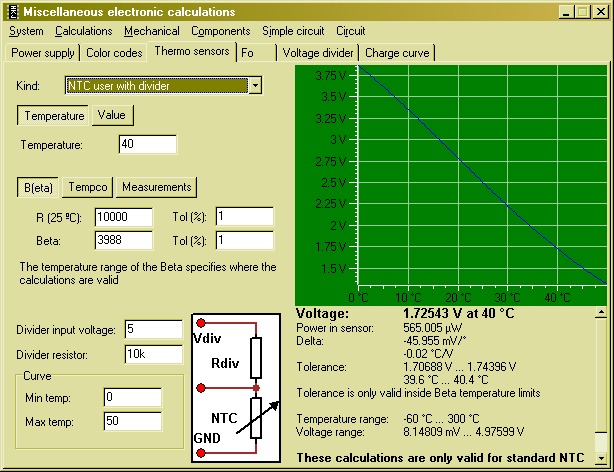Open the Mechanical menu

point(152,31)
